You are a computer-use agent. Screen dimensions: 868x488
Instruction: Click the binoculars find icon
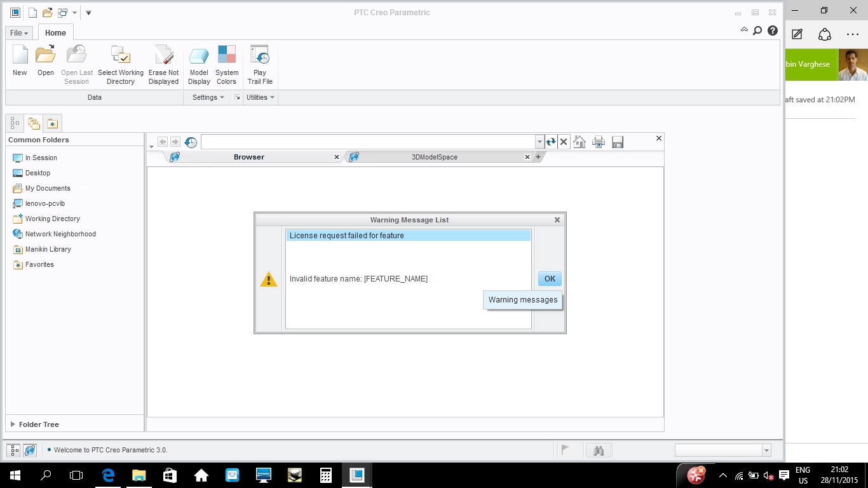tap(599, 451)
